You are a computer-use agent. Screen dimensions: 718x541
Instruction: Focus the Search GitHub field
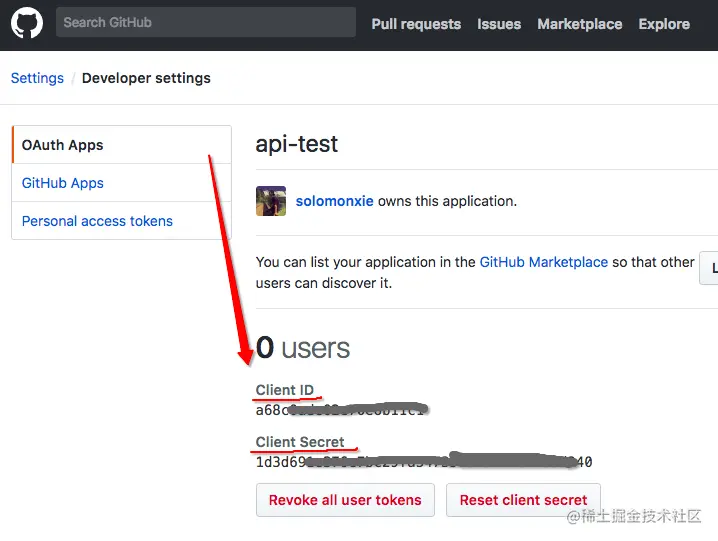click(206, 22)
